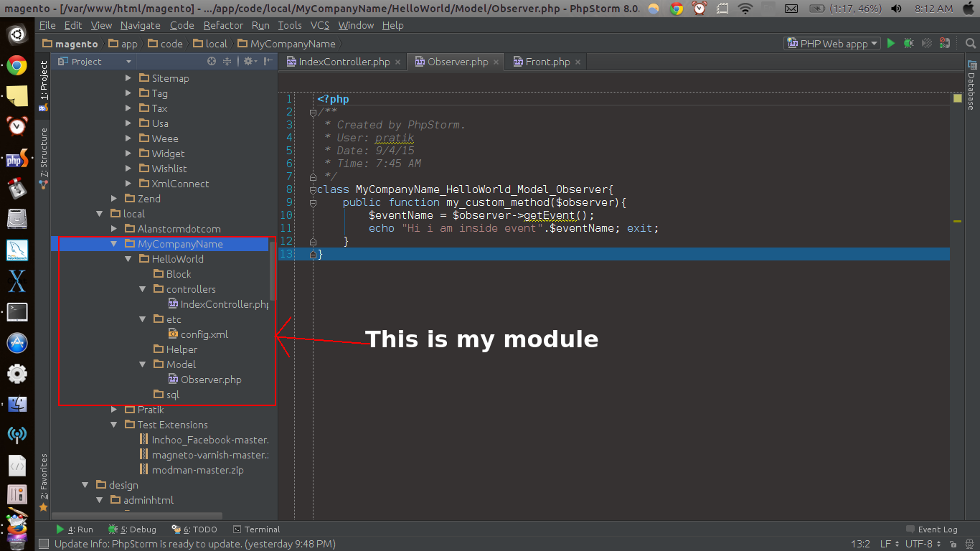Viewport: 980px width, 551px height.
Task: Open the 5: Debug tool window
Action: 133,529
